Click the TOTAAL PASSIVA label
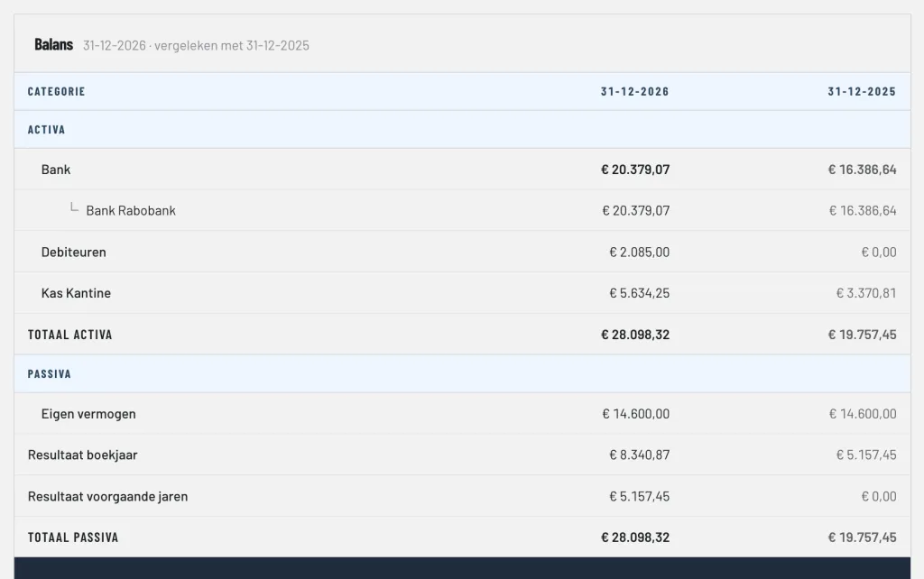This screenshot has width=924, height=579. click(x=73, y=538)
